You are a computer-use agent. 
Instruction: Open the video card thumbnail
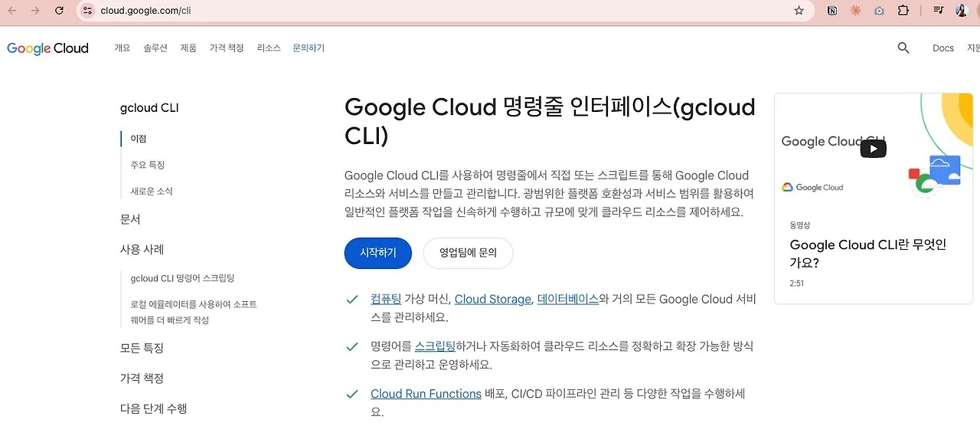pyautogui.click(x=874, y=149)
